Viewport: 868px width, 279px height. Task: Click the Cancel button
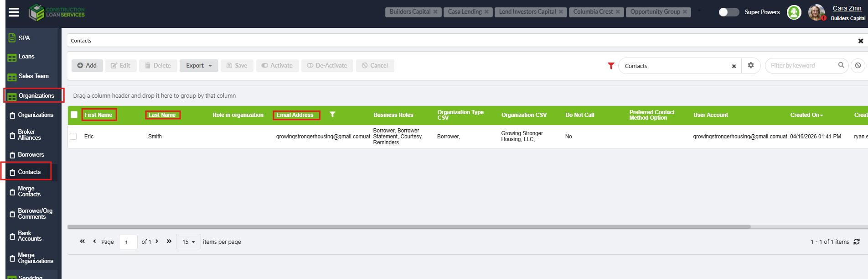click(x=375, y=66)
